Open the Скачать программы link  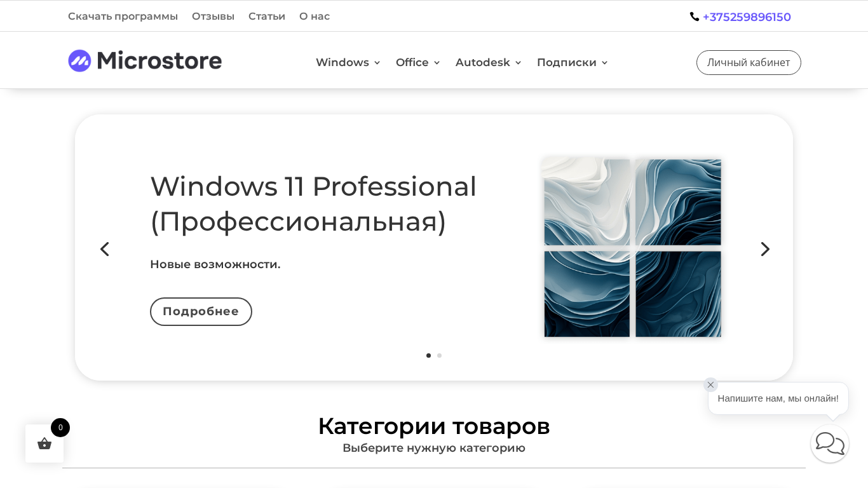coord(123,17)
